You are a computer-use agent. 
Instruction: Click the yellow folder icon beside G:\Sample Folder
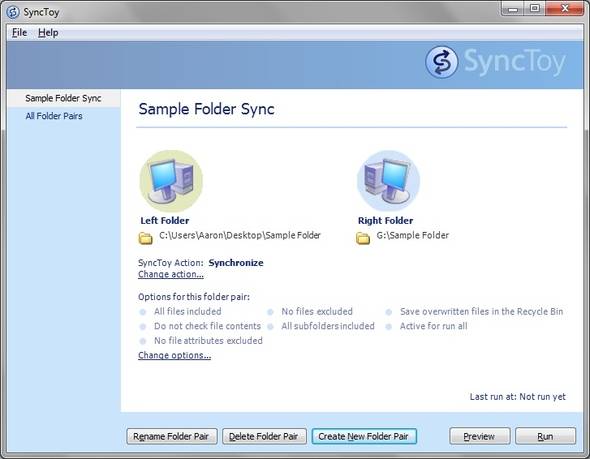(363, 238)
